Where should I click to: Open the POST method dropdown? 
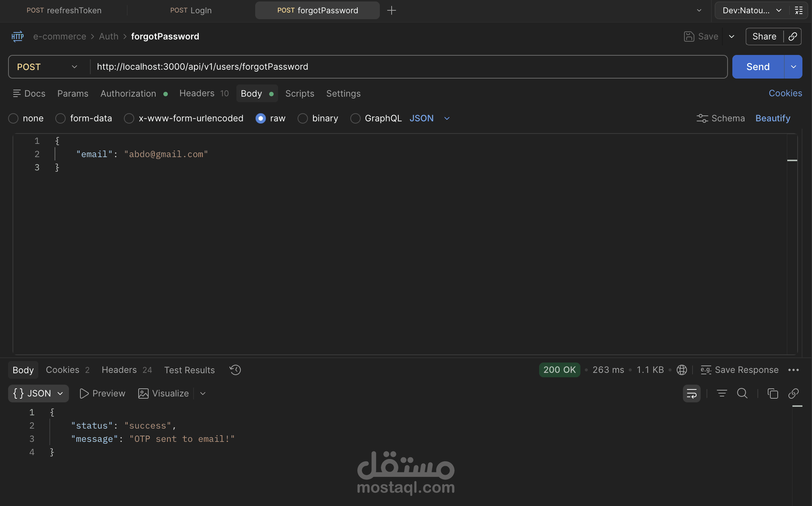coord(47,67)
